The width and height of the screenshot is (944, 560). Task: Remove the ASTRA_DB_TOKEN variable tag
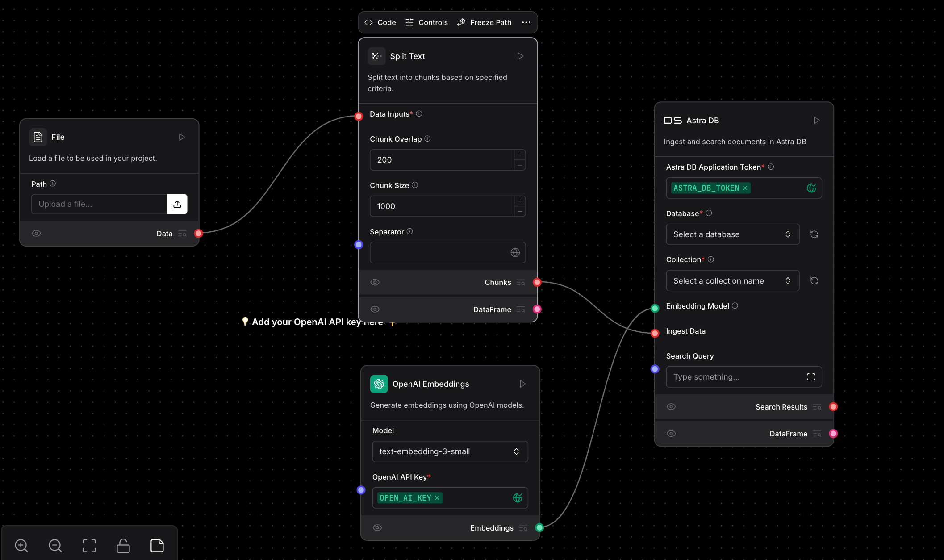(745, 188)
